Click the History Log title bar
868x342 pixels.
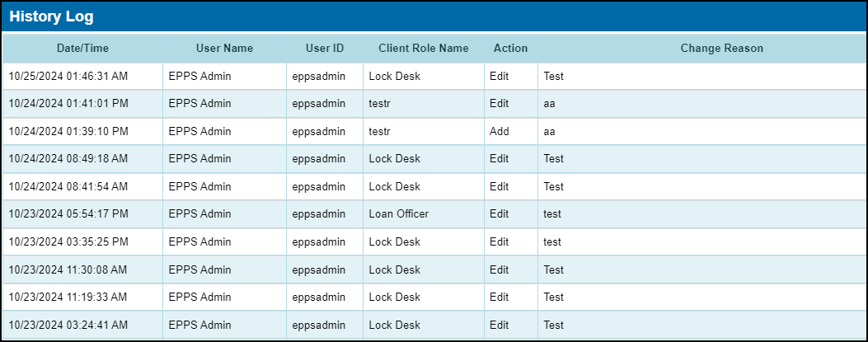(434, 16)
